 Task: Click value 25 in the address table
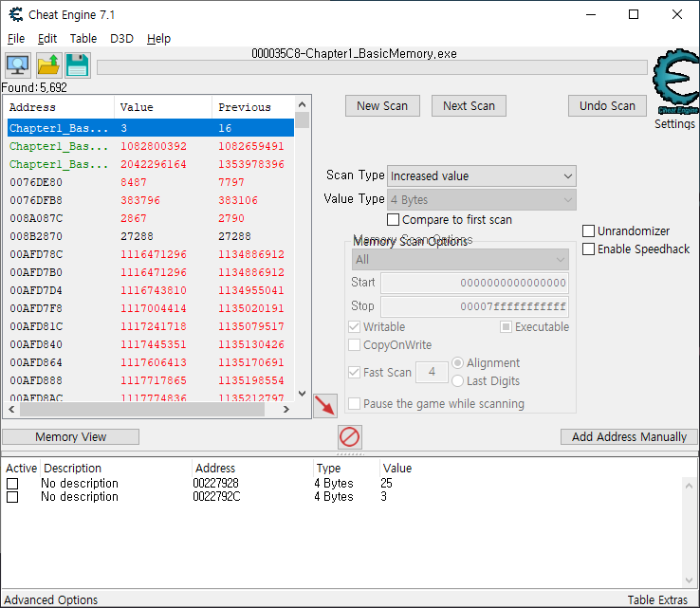point(386,484)
